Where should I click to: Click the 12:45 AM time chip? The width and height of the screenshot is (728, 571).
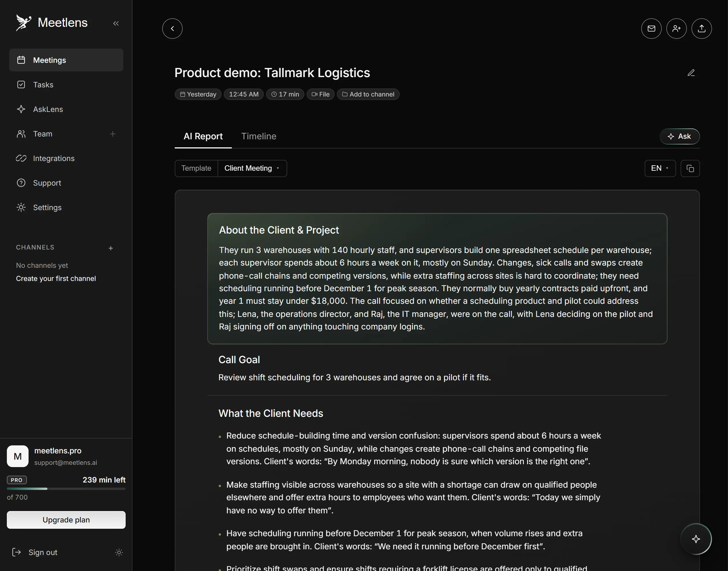click(x=244, y=94)
